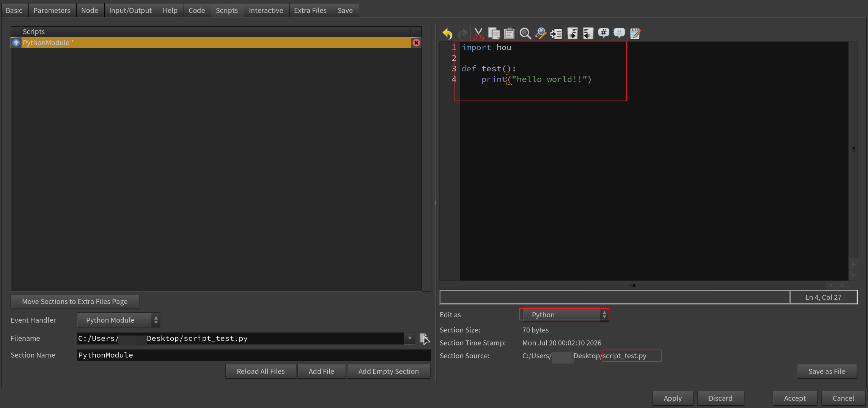Indent selected lines with indent icon
Image resolution: width=868 pixels, height=408 pixels.
pos(572,34)
